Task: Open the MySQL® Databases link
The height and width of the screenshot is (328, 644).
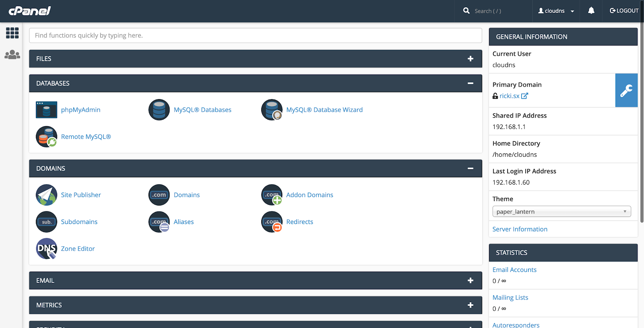Action: click(x=202, y=110)
